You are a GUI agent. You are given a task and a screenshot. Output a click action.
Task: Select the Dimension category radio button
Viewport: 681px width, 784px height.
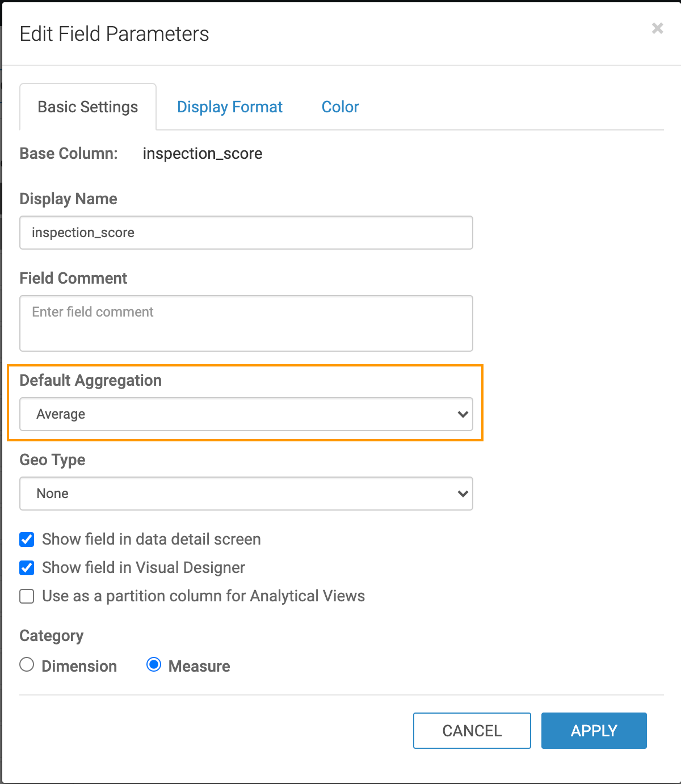pos(27,665)
